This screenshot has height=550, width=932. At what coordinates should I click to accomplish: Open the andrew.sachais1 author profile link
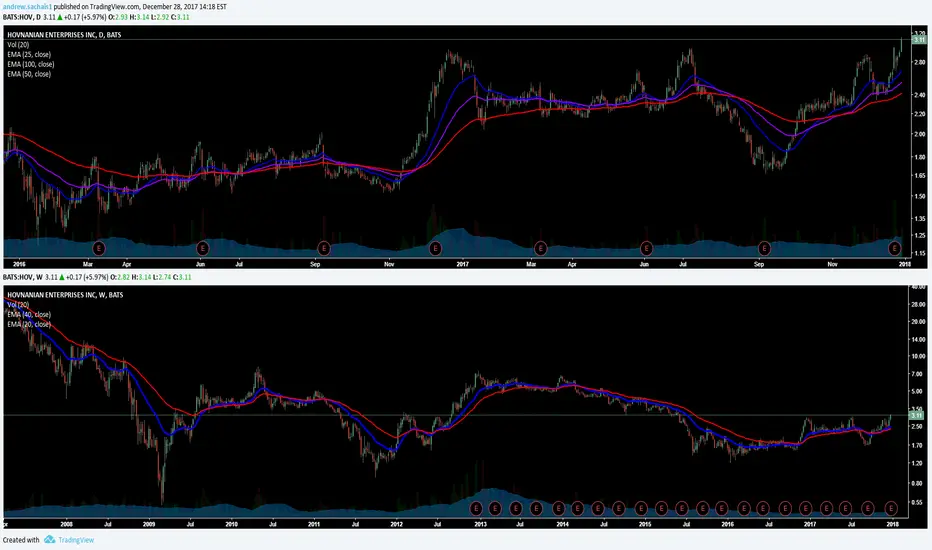[27, 7]
